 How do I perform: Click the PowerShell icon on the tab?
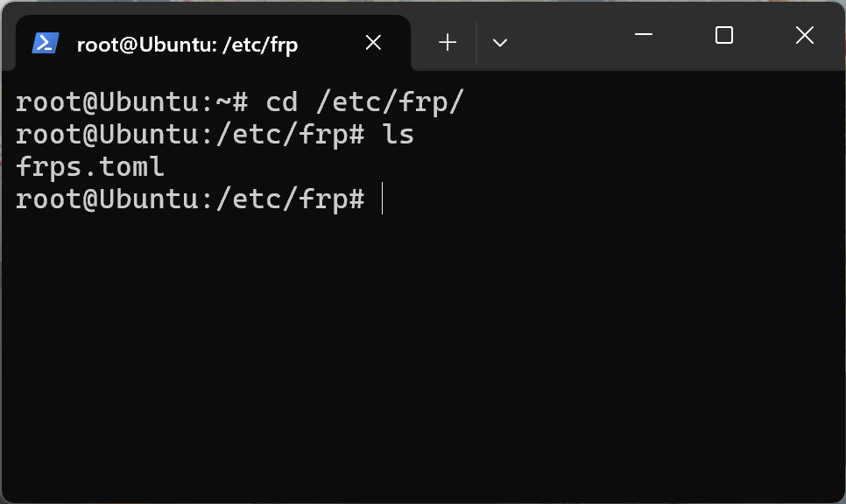pos(46,43)
